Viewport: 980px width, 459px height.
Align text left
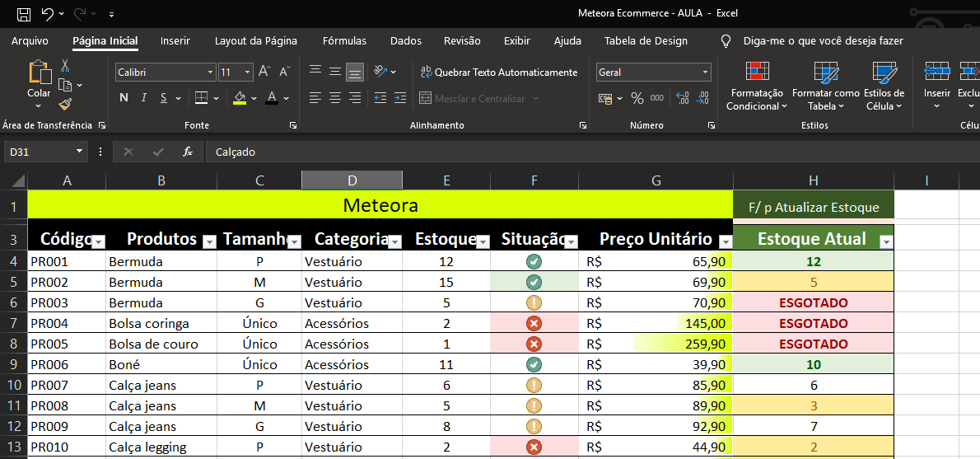point(315,98)
